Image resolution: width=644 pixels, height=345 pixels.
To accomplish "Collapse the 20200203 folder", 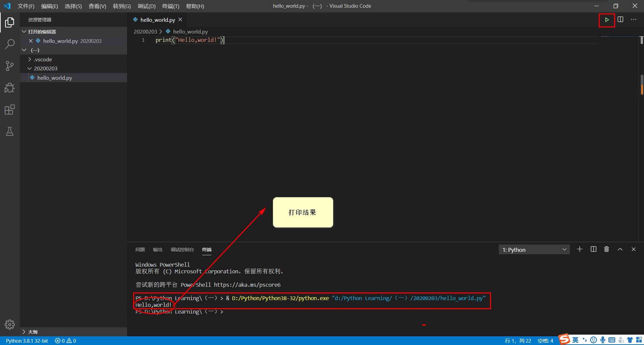I will point(46,68).
